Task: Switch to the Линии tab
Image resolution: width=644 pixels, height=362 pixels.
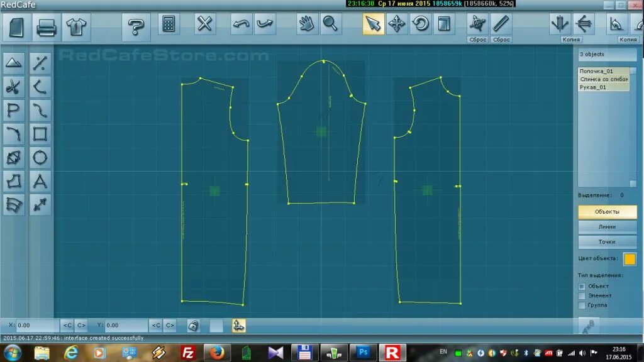Action: 607,226
